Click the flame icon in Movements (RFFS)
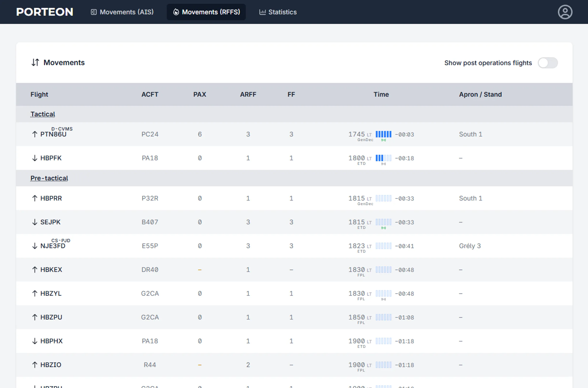Screen dimensions: 588x388 pos(176,12)
